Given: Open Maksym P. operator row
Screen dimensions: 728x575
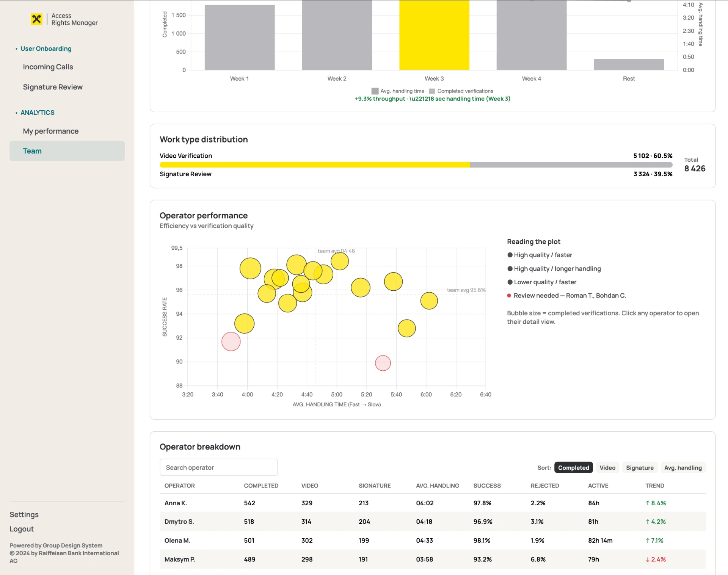Looking at the screenshot, I should (433, 559).
